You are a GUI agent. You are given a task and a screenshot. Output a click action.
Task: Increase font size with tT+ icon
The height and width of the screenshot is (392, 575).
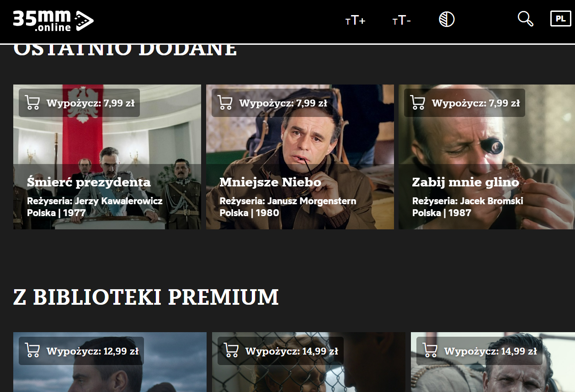click(355, 21)
